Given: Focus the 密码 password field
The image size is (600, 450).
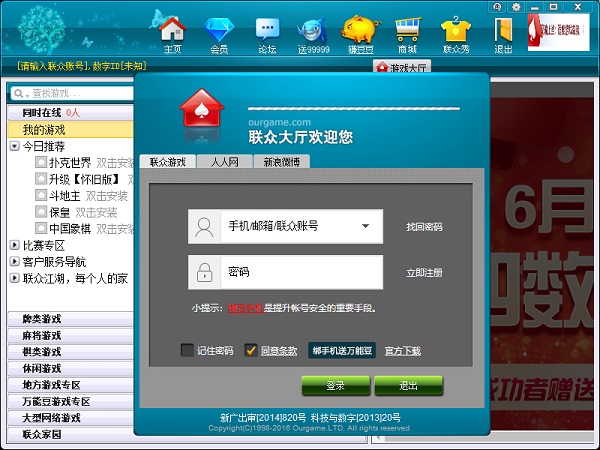Looking at the screenshot, I should tap(285, 272).
